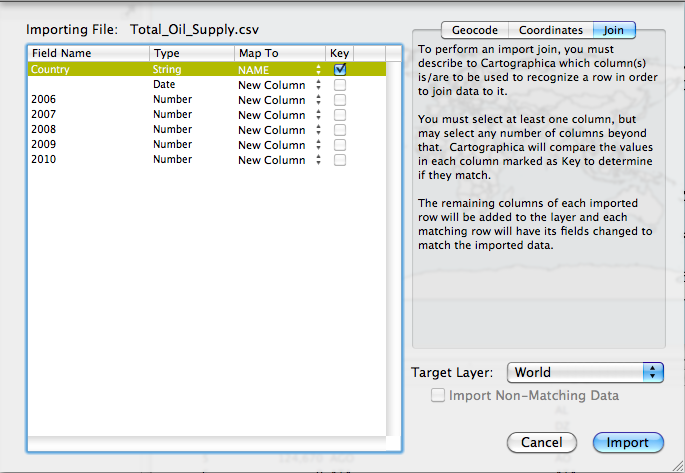Viewport: 685px width, 473px height.
Task: Open the Target Layer World dropdown
Action: click(x=585, y=372)
